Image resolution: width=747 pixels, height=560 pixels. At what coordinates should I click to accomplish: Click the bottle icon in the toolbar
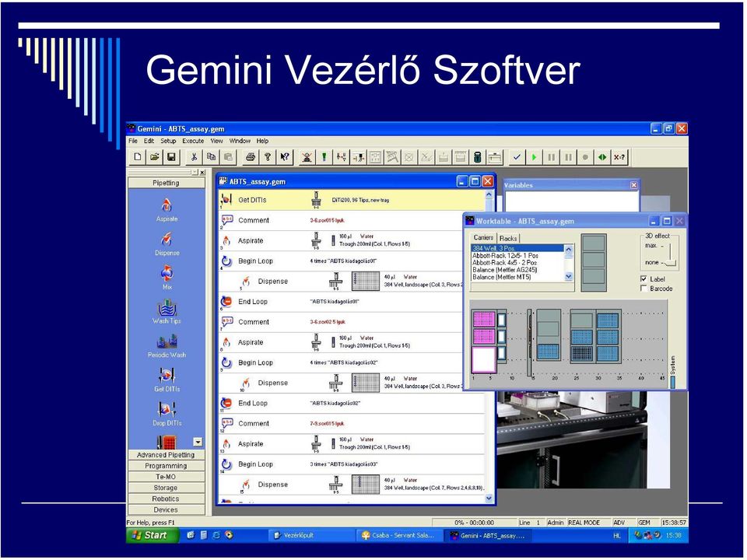click(x=477, y=156)
